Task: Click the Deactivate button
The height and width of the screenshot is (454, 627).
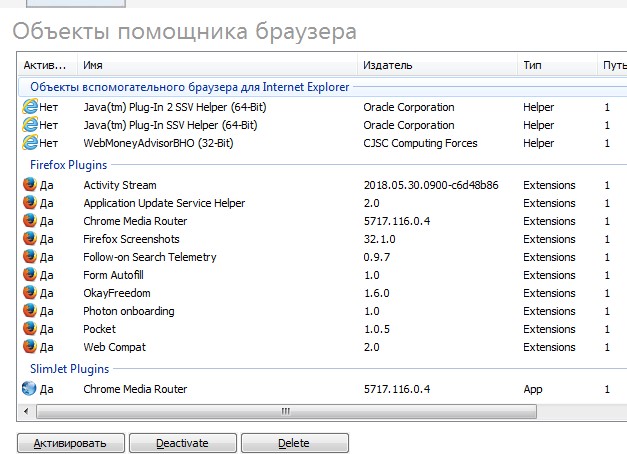Action: click(x=183, y=443)
